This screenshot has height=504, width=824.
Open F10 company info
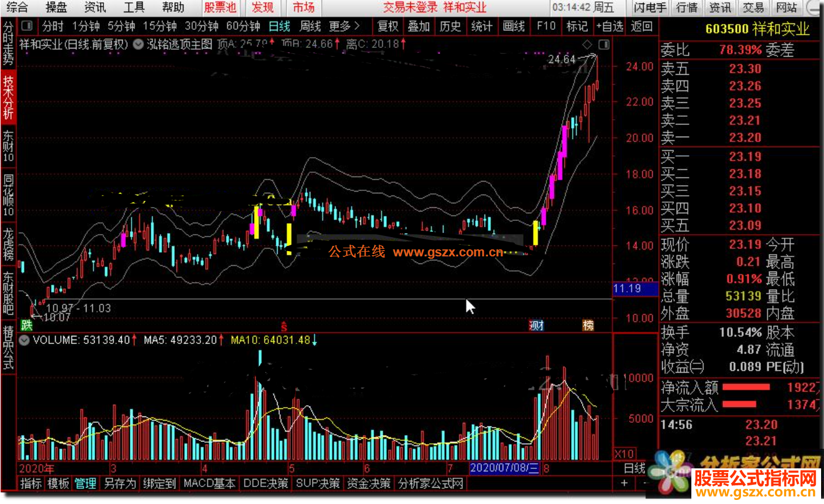[x=546, y=26]
